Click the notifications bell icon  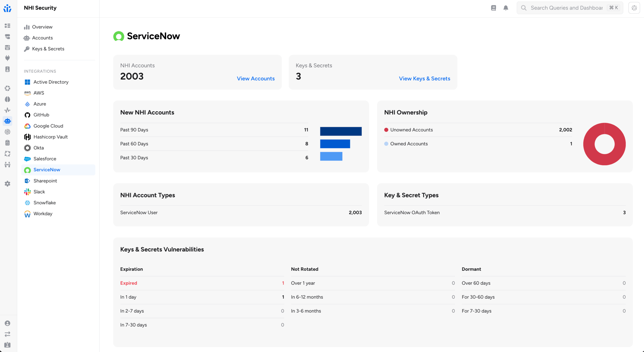coord(506,8)
